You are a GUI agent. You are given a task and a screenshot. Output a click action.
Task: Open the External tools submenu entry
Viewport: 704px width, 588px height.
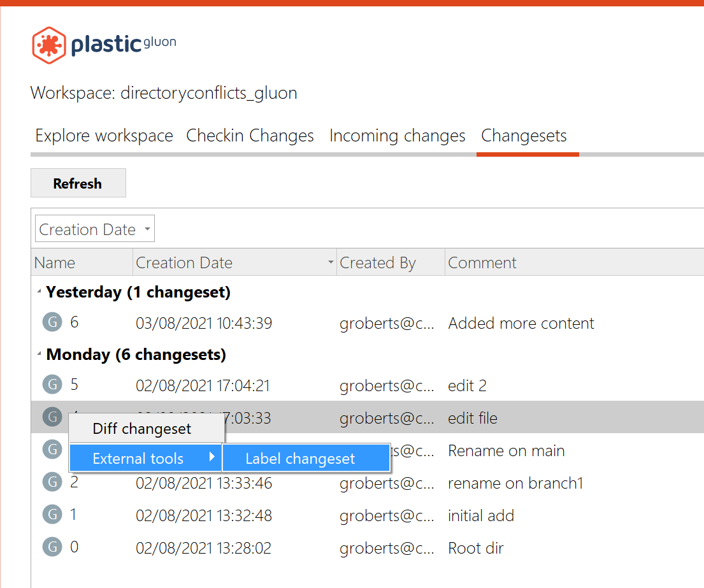(x=138, y=459)
